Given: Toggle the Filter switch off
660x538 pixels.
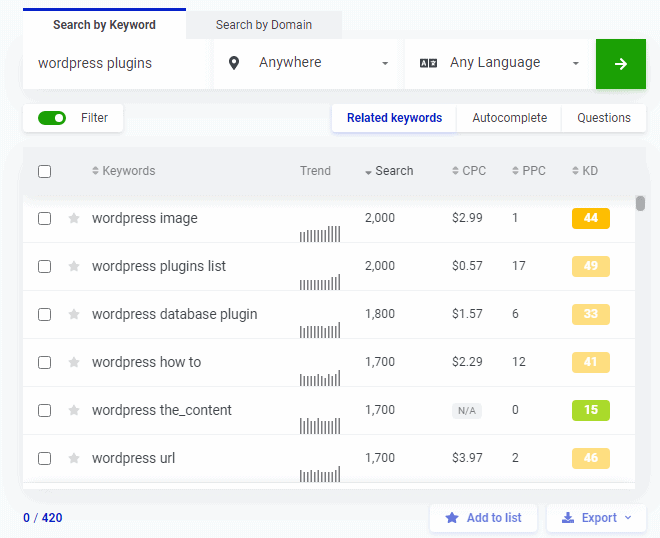Looking at the screenshot, I should [52, 118].
